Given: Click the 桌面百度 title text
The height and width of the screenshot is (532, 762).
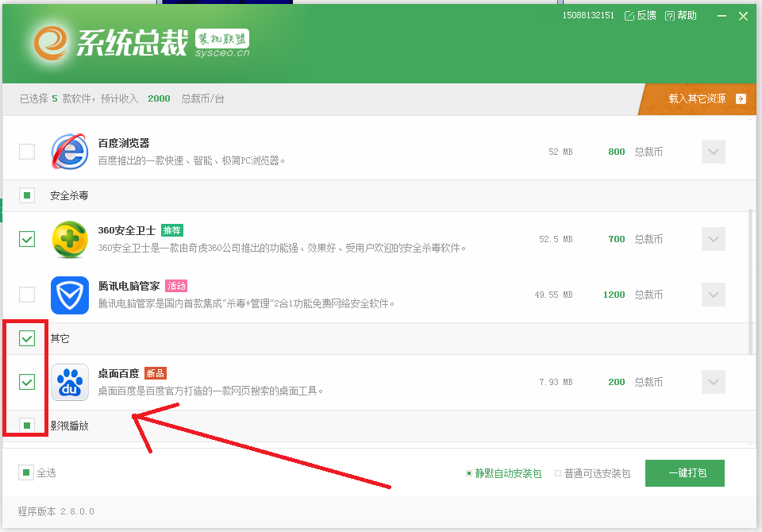Looking at the screenshot, I should click(x=118, y=373).
